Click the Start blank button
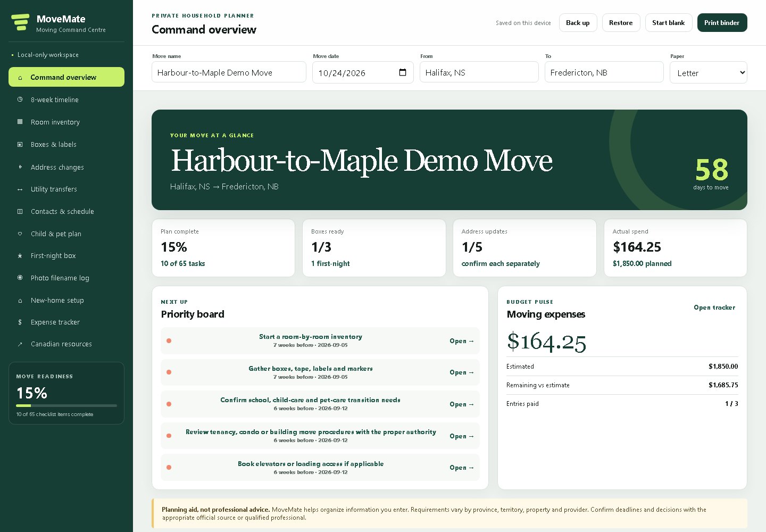 [668, 23]
